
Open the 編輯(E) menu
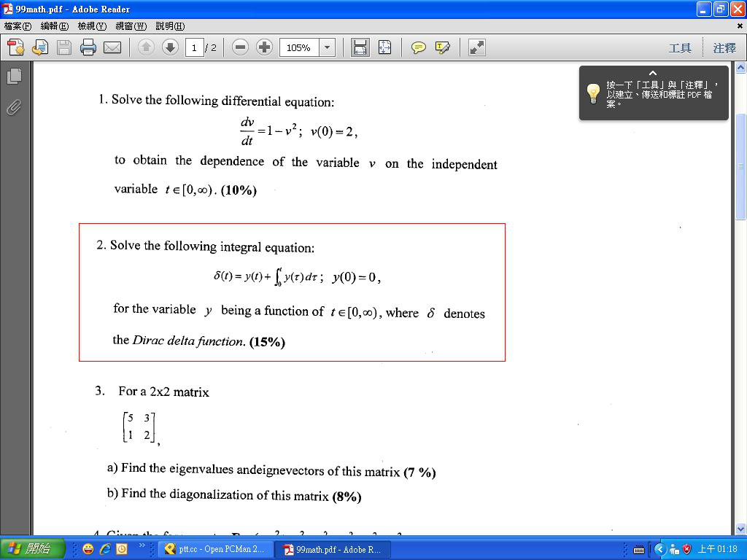[x=55, y=26]
